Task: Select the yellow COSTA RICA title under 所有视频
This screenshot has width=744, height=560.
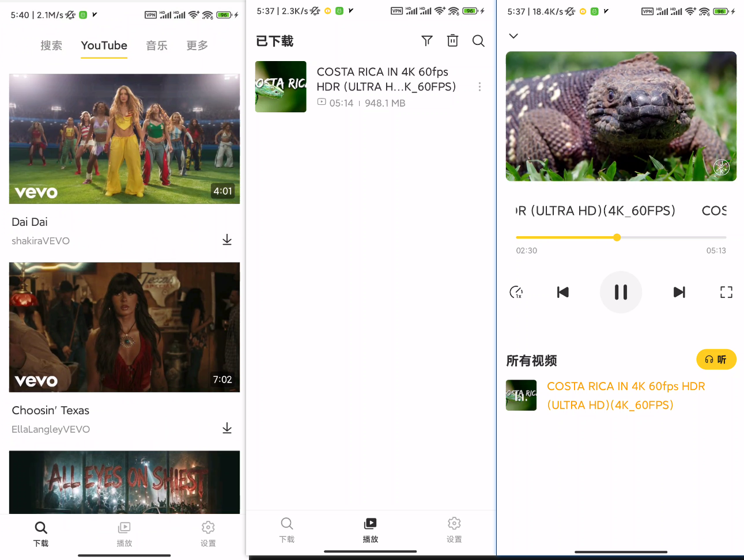Action: (x=626, y=396)
